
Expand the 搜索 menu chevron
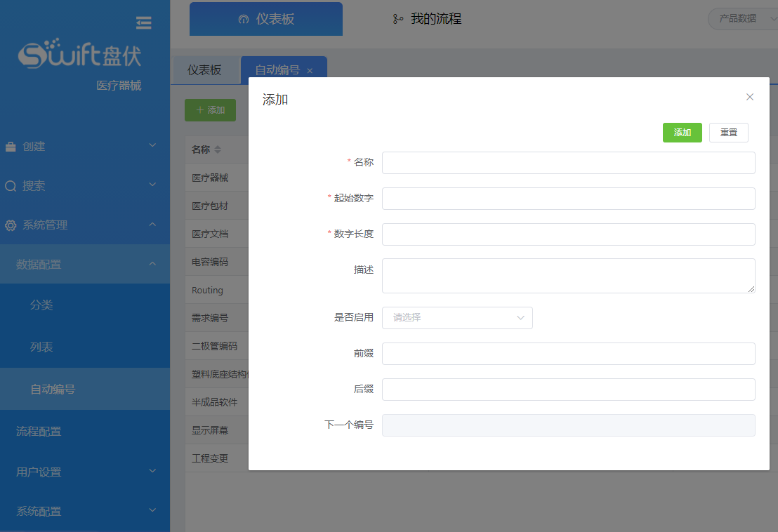click(152, 185)
